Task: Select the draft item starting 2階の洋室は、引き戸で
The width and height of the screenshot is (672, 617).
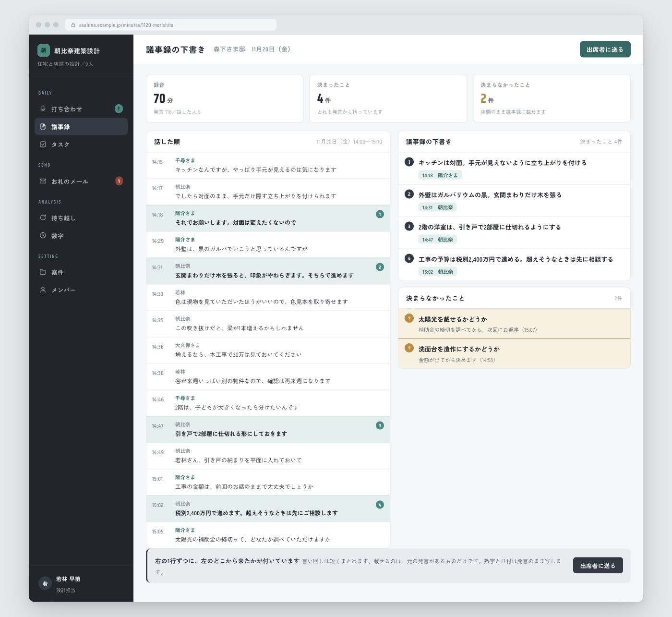Action: tap(514, 233)
